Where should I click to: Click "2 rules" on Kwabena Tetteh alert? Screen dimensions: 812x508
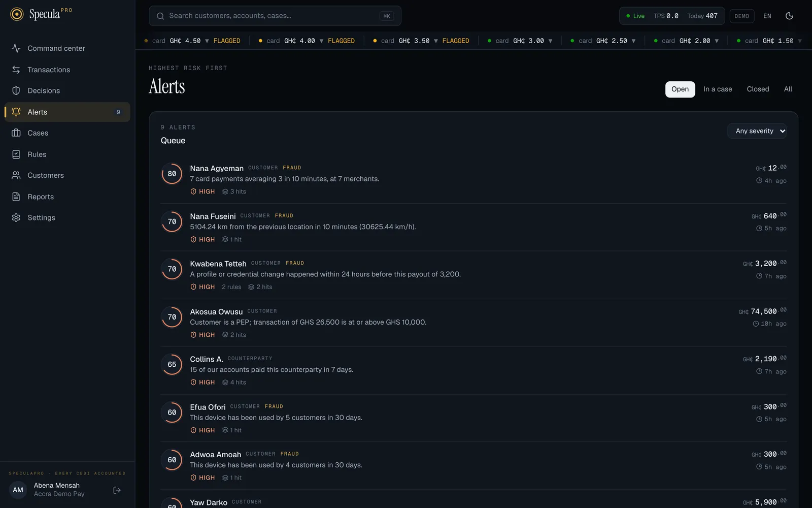pos(231,287)
